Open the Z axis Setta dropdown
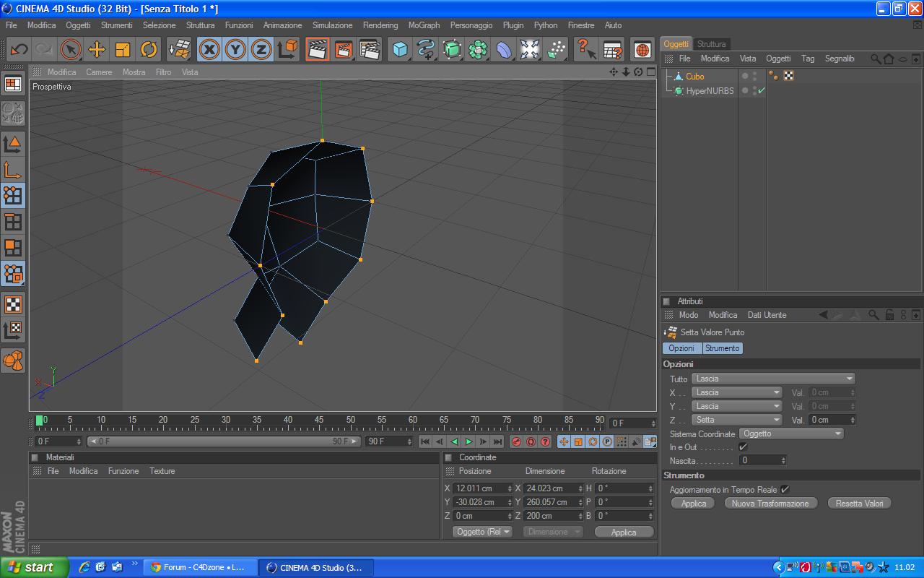 736,420
